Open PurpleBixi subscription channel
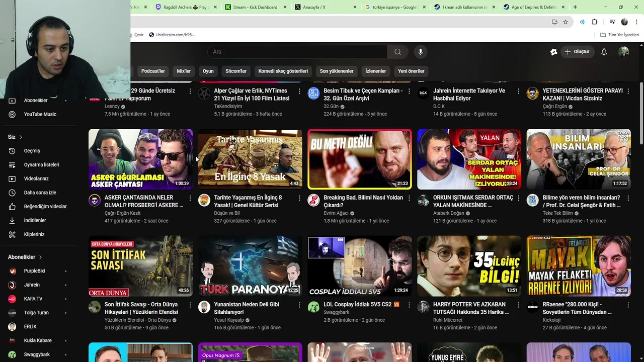Image resolution: width=644 pixels, height=362 pixels. pyautogui.click(x=38, y=271)
